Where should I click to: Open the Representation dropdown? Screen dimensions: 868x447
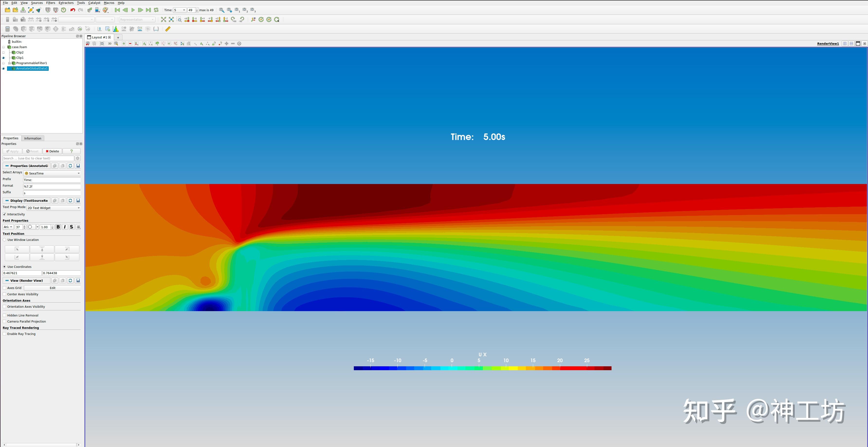(137, 19)
